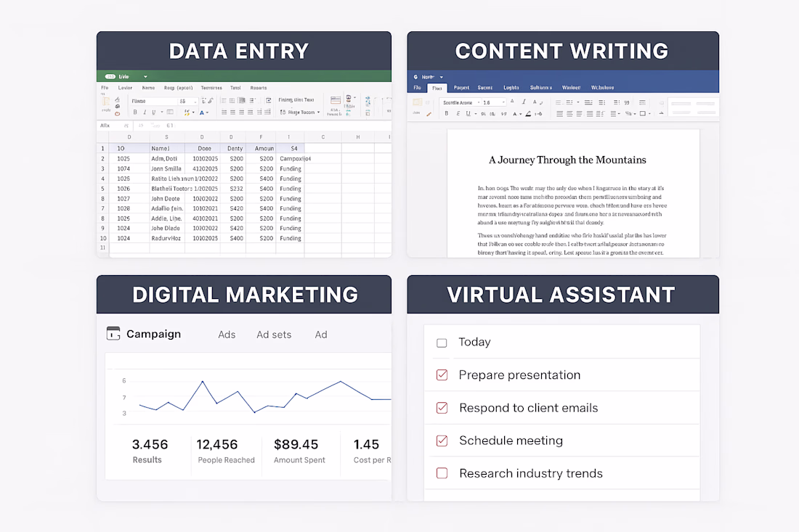This screenshot has height=532, width=799.
Task: Click the highlight color pen in document toolbar
Action: (528, 113)
